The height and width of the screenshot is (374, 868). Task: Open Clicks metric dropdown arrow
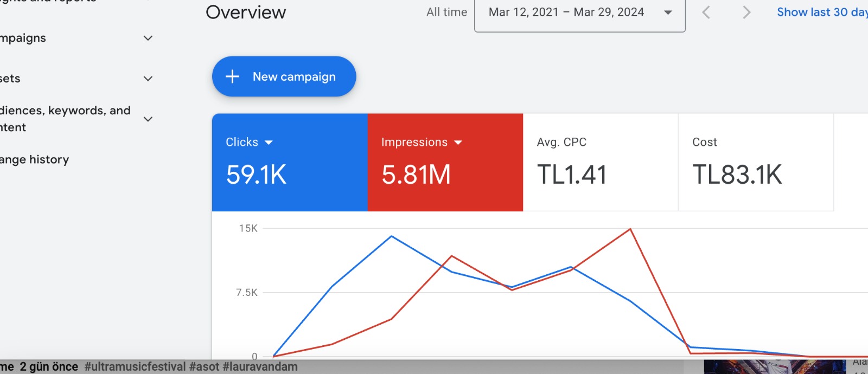269,143
